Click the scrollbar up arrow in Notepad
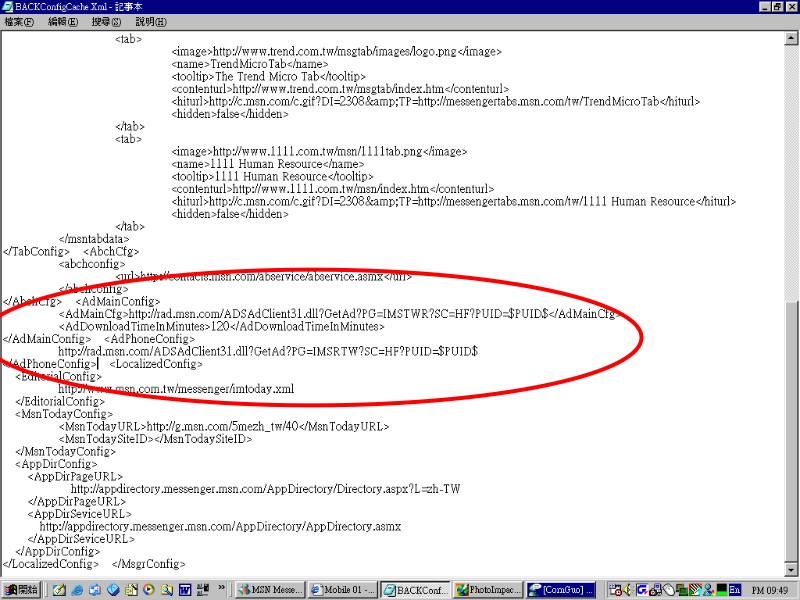The image size is (800, 600). [x=791, y=37]
